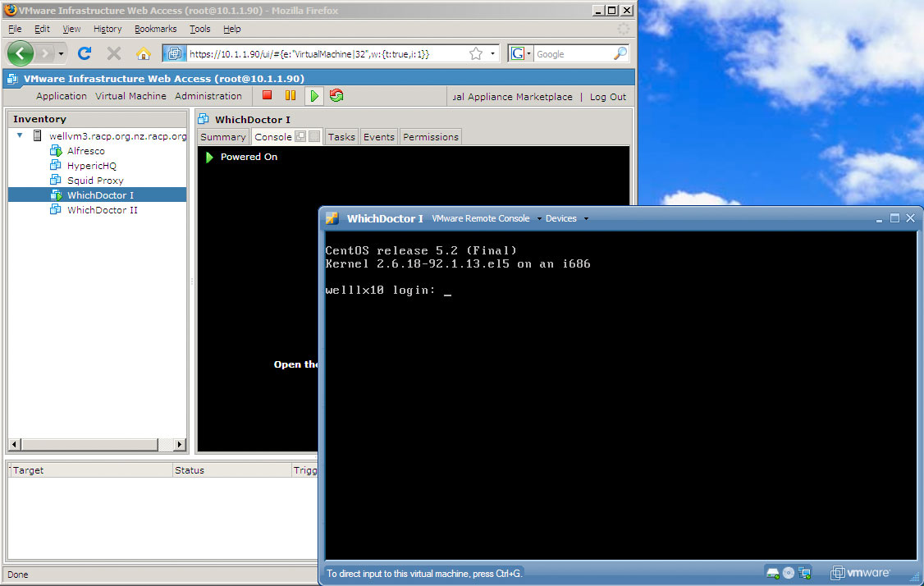Open the Firefox Help menu
924x586 pixels.
pos(231,29)
